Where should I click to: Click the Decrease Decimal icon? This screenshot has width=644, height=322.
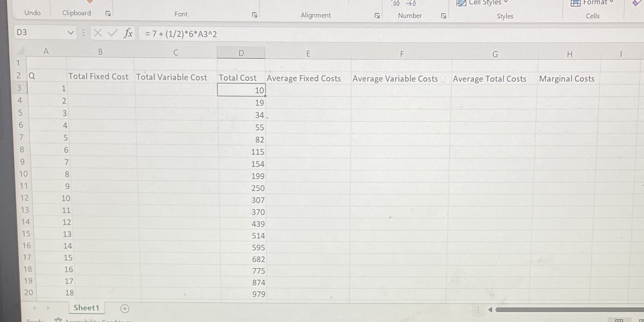(411, 3)
